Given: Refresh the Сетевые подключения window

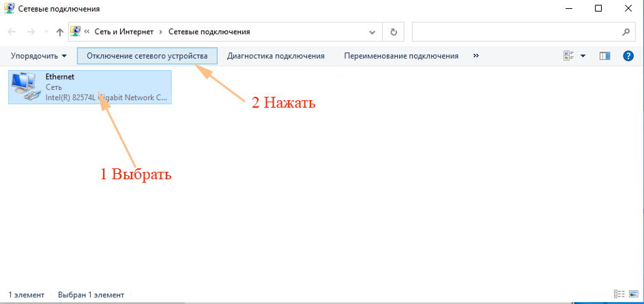Looking at the screenshot, I should pos(393,32).
